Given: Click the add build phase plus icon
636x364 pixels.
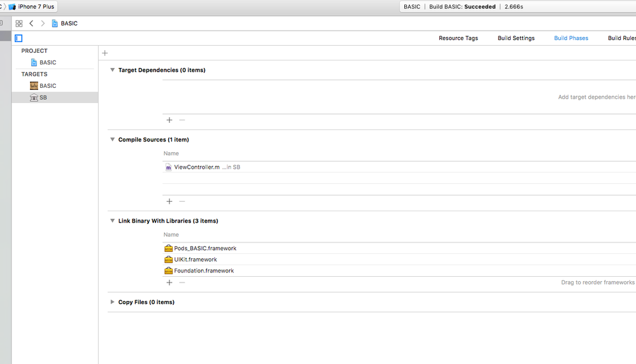Looking at the screenshot, I should [105, 53].
